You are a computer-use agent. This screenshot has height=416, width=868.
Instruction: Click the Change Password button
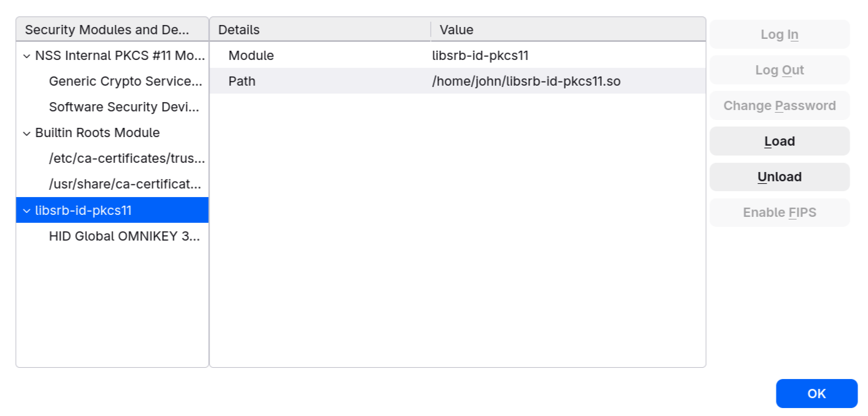click(780, 105)
